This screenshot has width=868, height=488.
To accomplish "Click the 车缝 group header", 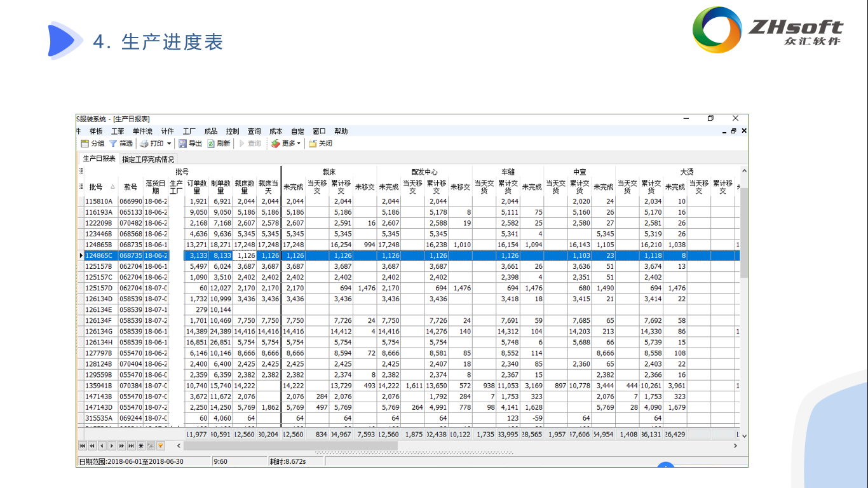I will (508, 172).
